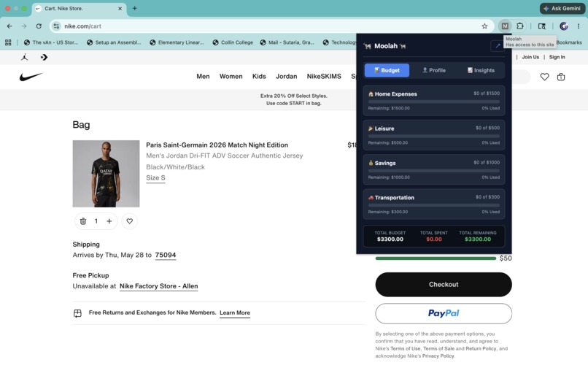Click the Converse logo icon
The height and width of the screenshot is (368, 588).
(x=44, y=57)
